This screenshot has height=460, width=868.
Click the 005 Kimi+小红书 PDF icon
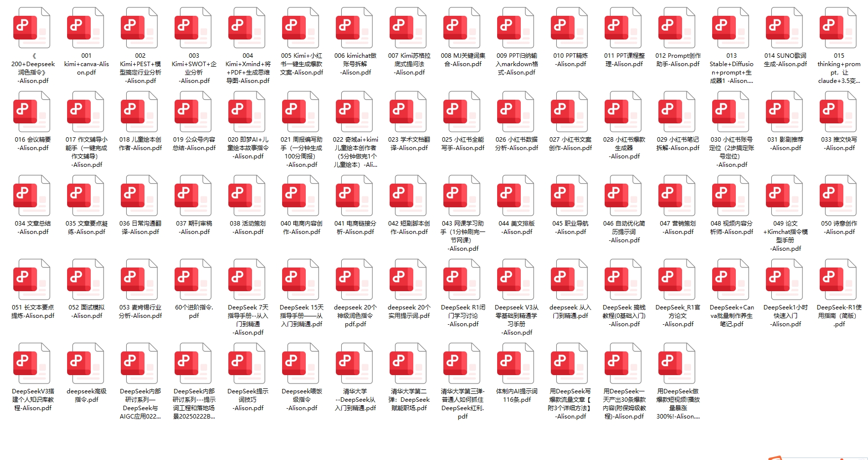tap(300, 28)
